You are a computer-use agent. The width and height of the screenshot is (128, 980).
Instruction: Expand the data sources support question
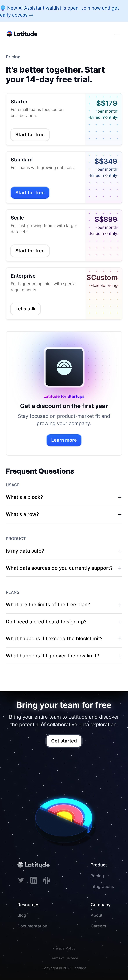64,568
